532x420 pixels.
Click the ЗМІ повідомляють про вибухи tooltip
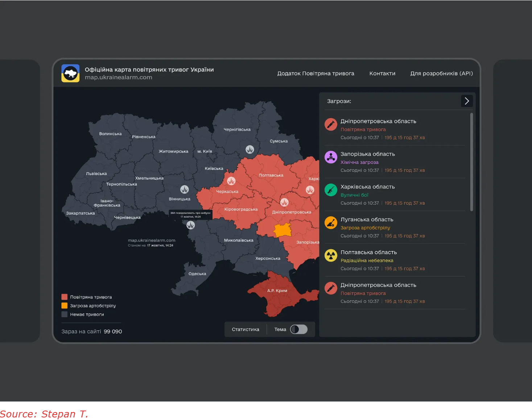pos(190,215)
